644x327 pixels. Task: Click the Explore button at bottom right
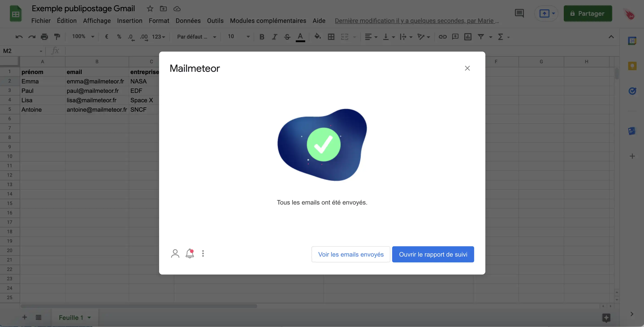[x=606, y=318]
